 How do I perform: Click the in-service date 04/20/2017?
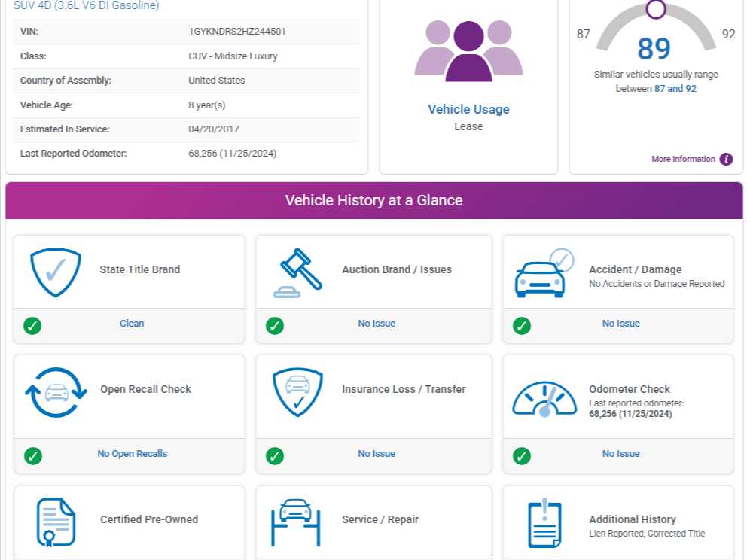(213, 129)
